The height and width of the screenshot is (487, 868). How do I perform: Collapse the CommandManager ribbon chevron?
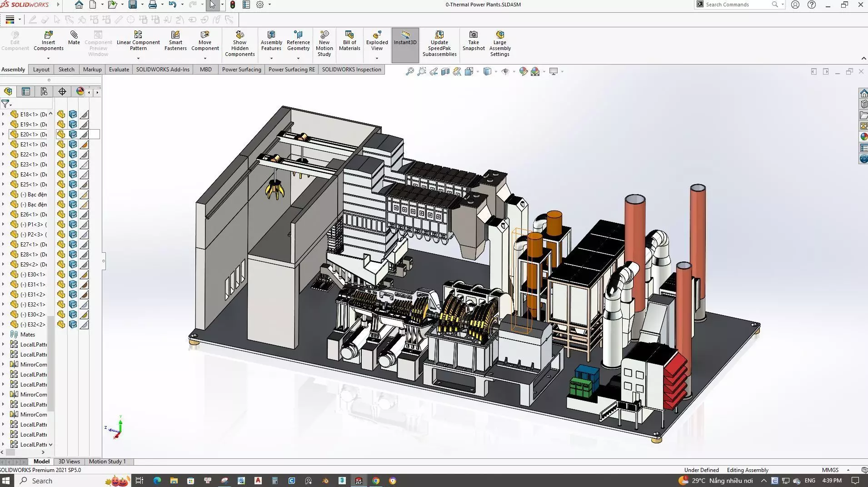tap(863, 59)
